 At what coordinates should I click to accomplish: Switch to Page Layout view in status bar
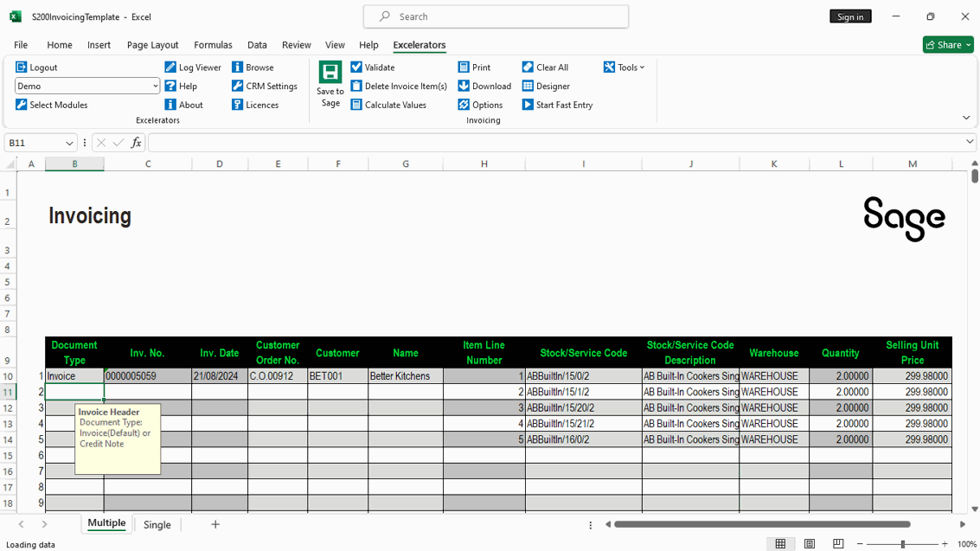point(810,544)
